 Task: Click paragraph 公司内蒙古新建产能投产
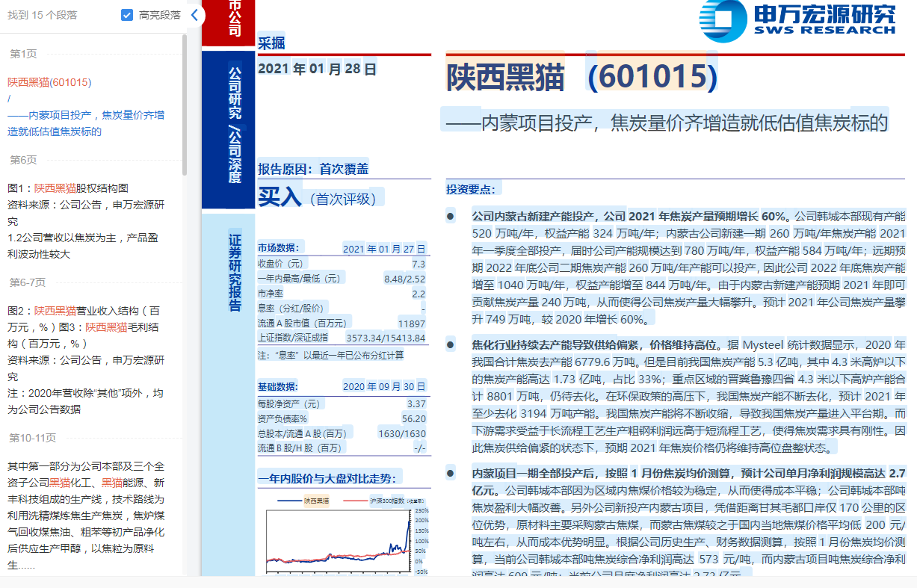pos(688,267)
